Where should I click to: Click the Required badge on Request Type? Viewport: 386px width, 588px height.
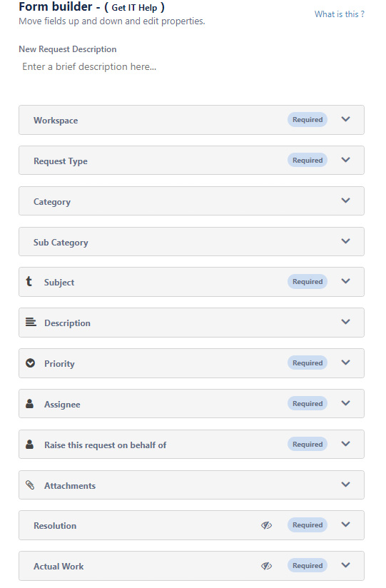(x=308, y=160)
